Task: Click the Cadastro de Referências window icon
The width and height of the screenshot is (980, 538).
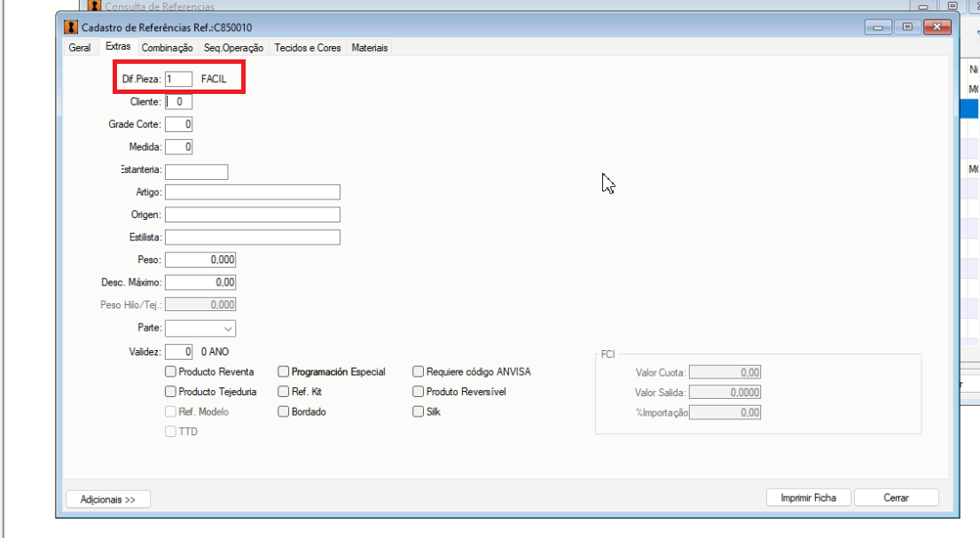Action: point(71,27)
